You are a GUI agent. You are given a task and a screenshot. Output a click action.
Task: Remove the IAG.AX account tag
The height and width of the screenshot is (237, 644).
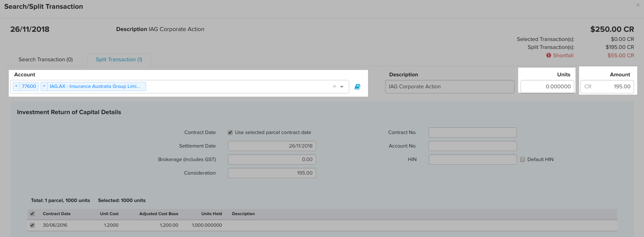44,86
